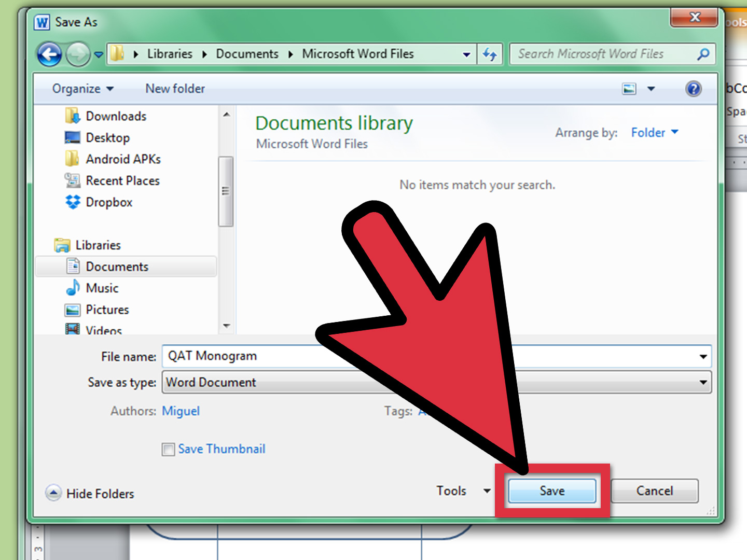Open the Arrange by Folder dropdown
747x560 pixels.
(x=655, y=133)
